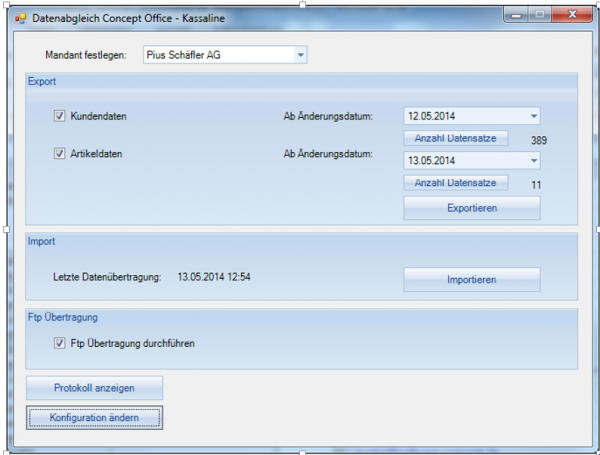Expand the 13.05.2014 date picker for Artikeldaten

point(533,160)
